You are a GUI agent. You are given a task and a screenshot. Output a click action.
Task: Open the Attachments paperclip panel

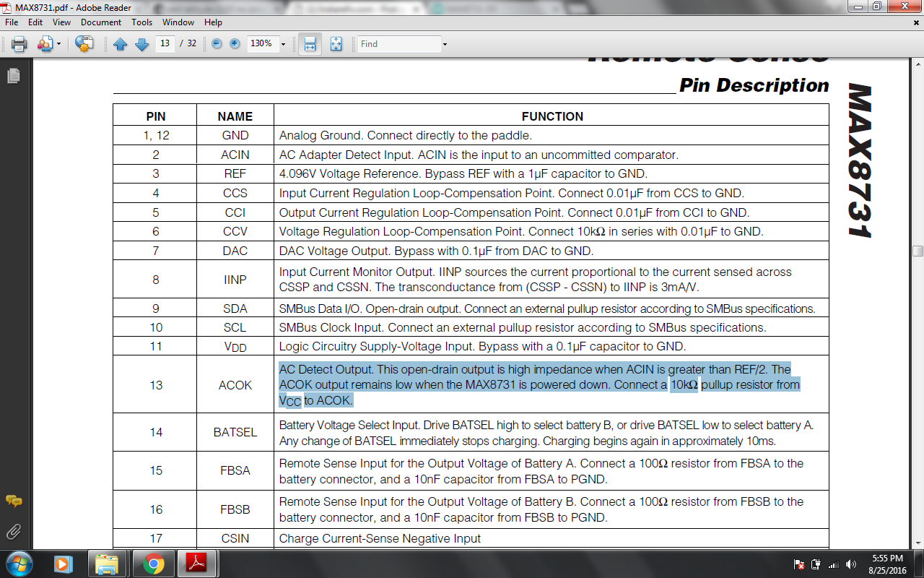(x=13, y=532)
